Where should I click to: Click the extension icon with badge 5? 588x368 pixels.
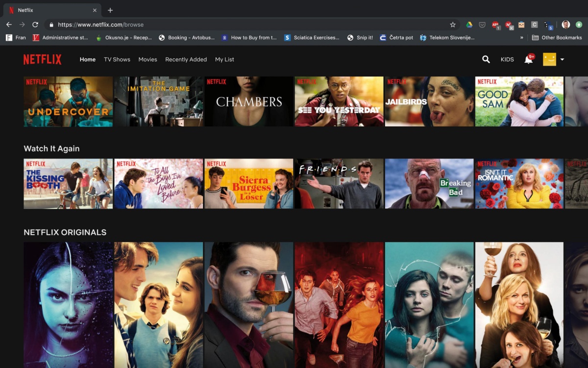coord(548,25)
